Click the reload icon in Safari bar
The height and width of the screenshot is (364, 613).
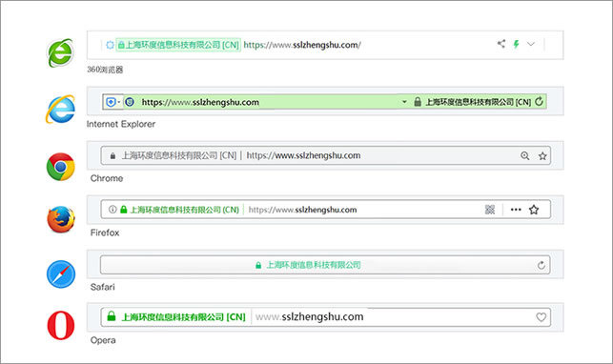(541, 265)
